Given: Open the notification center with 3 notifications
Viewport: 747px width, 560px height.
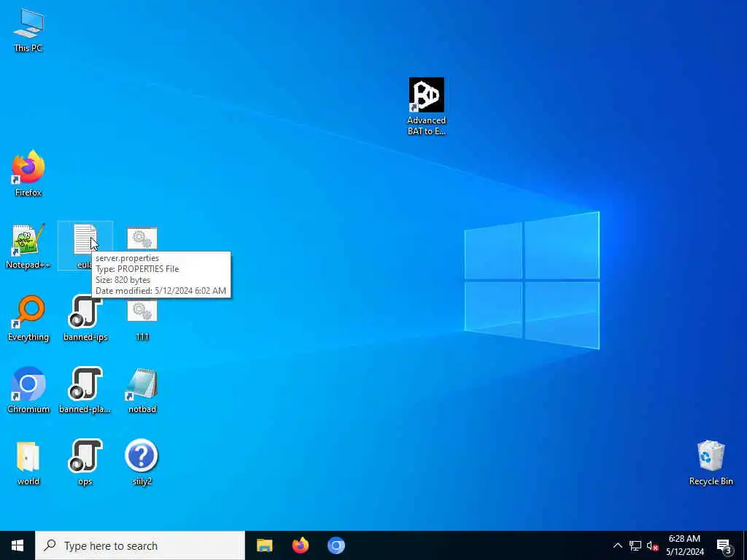Looking at the screenshot, I should [724, 545].
